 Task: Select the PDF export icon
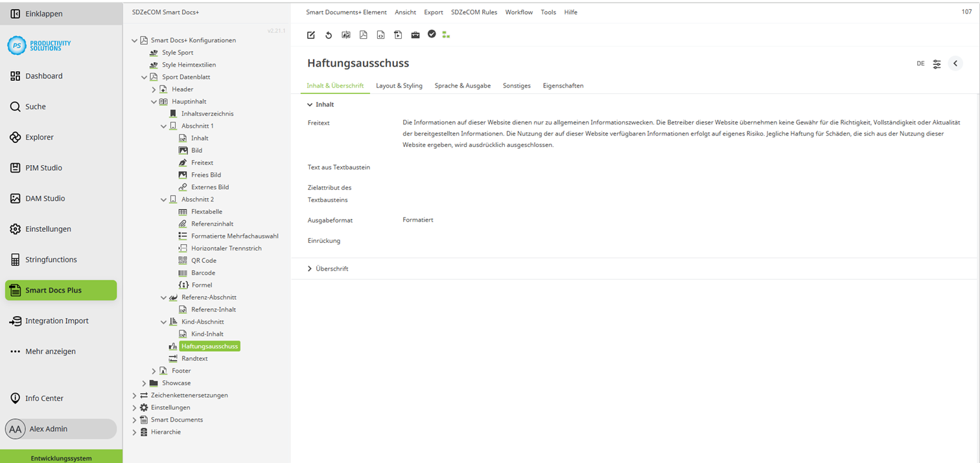click(x=363, y=34)
